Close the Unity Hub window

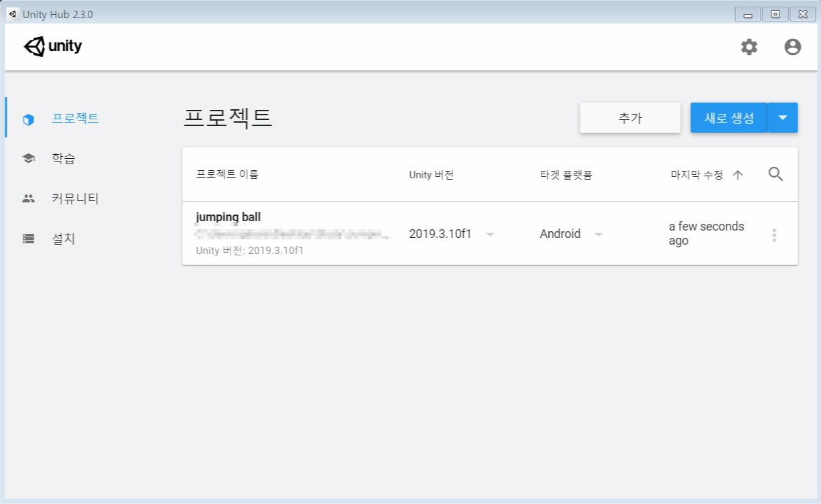(x=803, y=14)
